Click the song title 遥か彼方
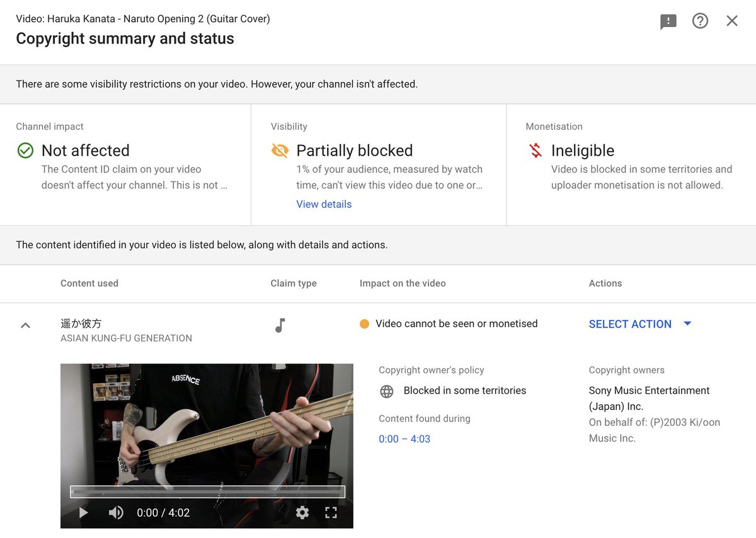756x538 pixels. [81, 323]
